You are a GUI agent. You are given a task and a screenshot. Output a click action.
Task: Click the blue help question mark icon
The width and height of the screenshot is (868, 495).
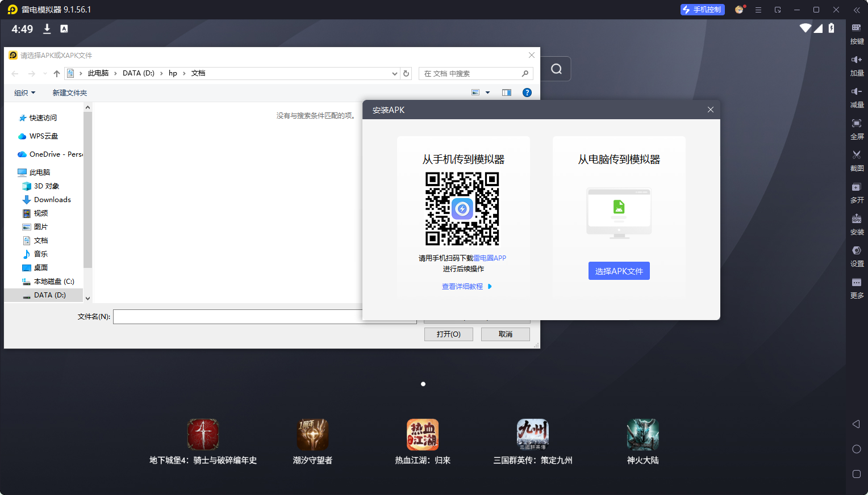click(527, 92)
